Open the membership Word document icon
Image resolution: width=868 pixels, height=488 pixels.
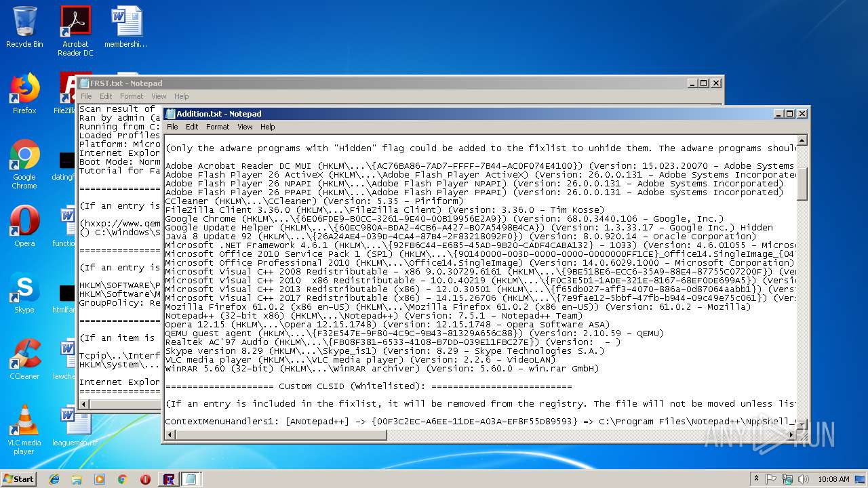(x=126, y=27)
